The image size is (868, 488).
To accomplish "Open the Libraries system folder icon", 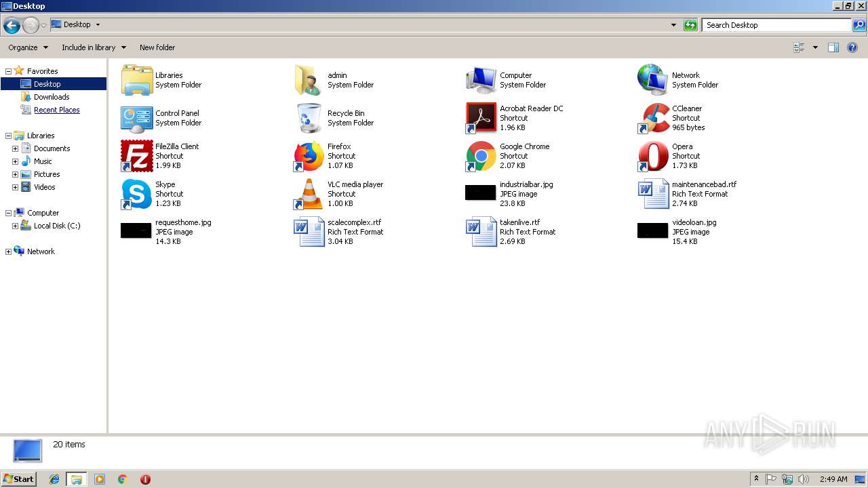I will [x=137, y=80].
